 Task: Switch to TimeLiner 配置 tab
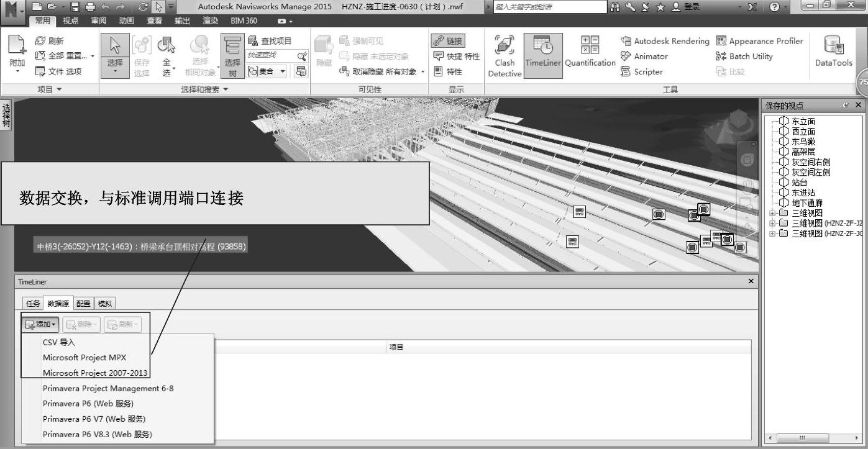pyautogui.click(x=83, y=304)
